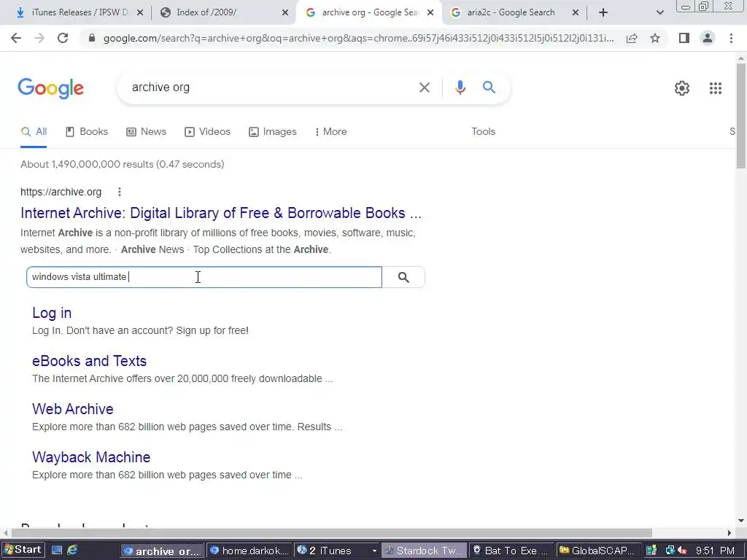Image resolution: width=747 pixels, height=560 pixels.
Task: Open the archive.org result options dots
Action: [120, 192]
